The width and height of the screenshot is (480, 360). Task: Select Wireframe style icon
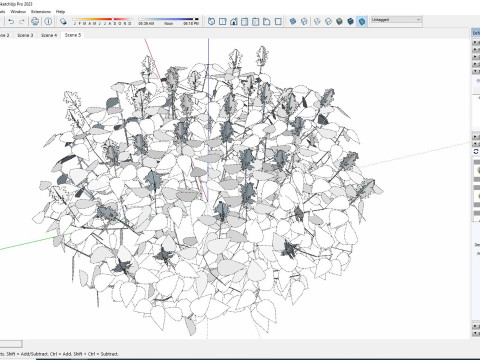[317, 22]
